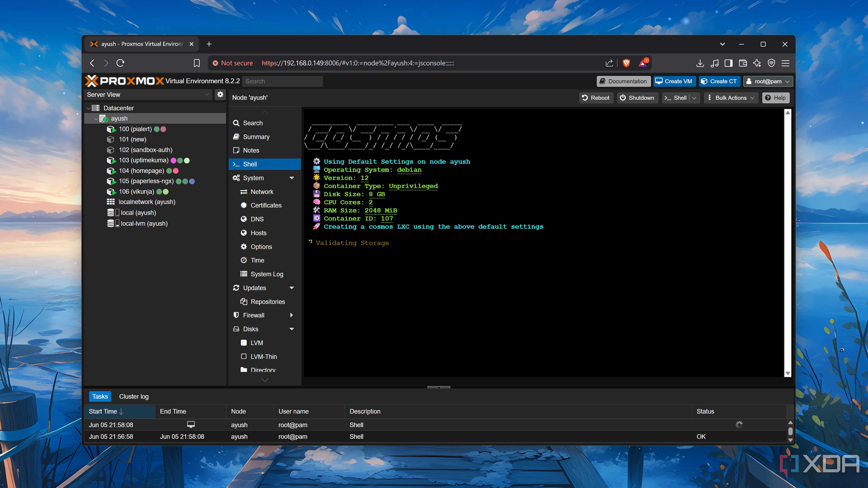
Task: Bookmark this page icon in toolbar
Action: [x=197, y=63]
